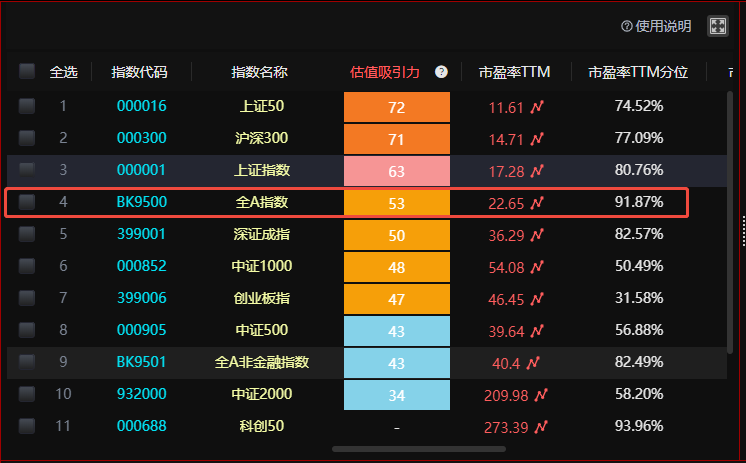746x463 pixels.
Task: Click the 31.58% percentile value
Action: click(x=639, y=298)
